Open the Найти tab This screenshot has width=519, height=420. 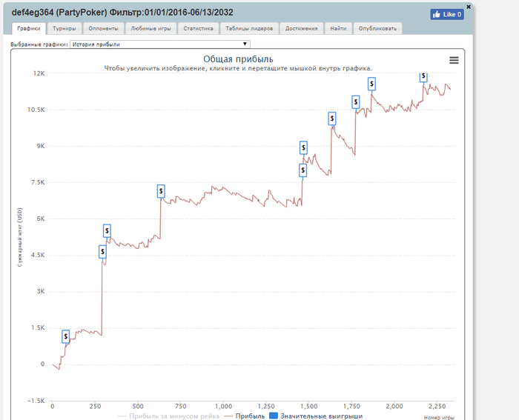pos(338,28)
